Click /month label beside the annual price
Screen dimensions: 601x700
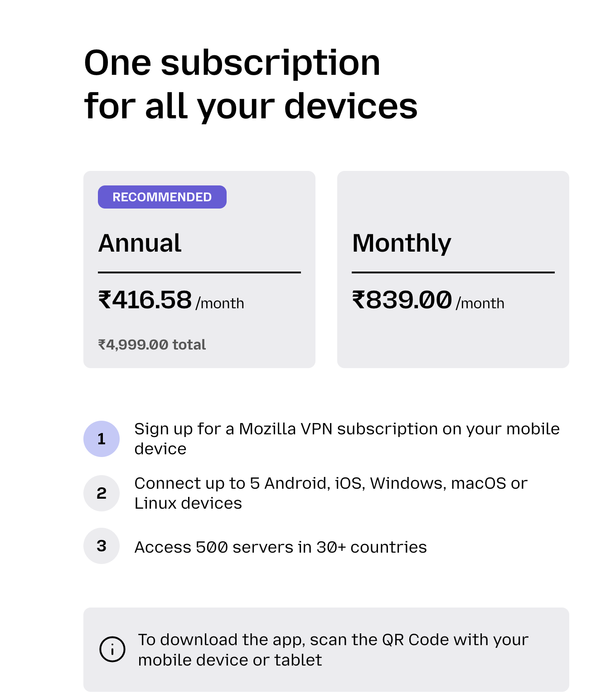(x=220, y=303)
